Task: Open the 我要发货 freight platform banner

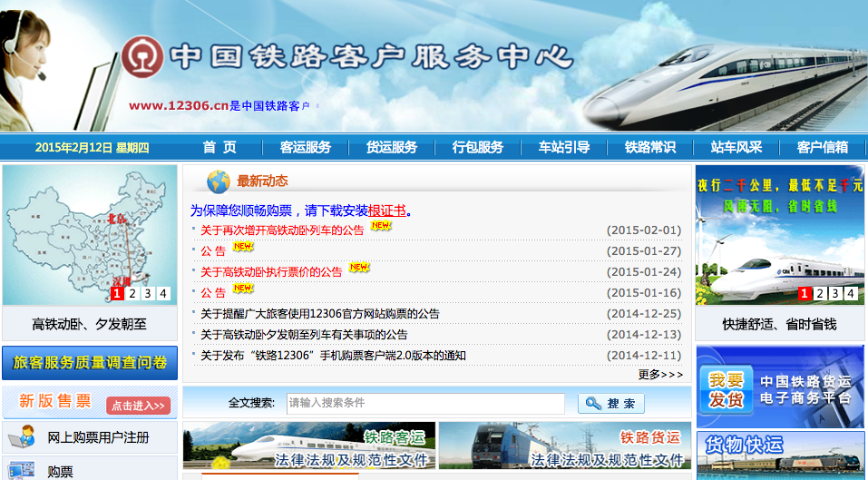Action: (x=780, y=387)
